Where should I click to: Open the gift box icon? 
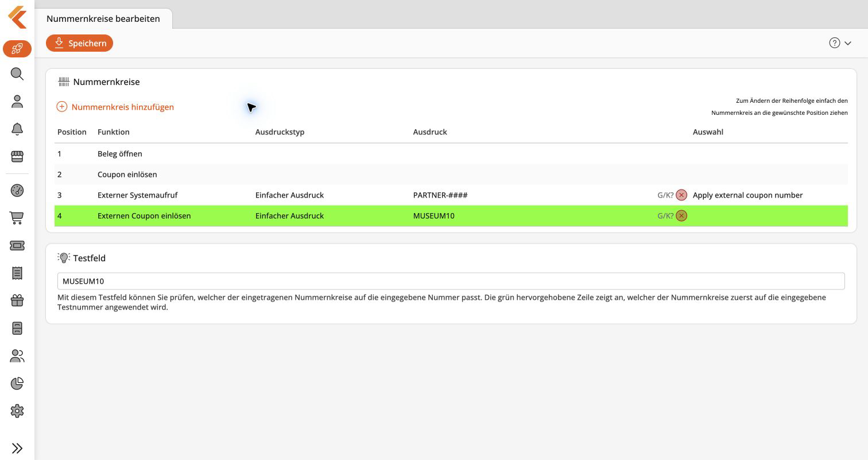pos(17,300)
